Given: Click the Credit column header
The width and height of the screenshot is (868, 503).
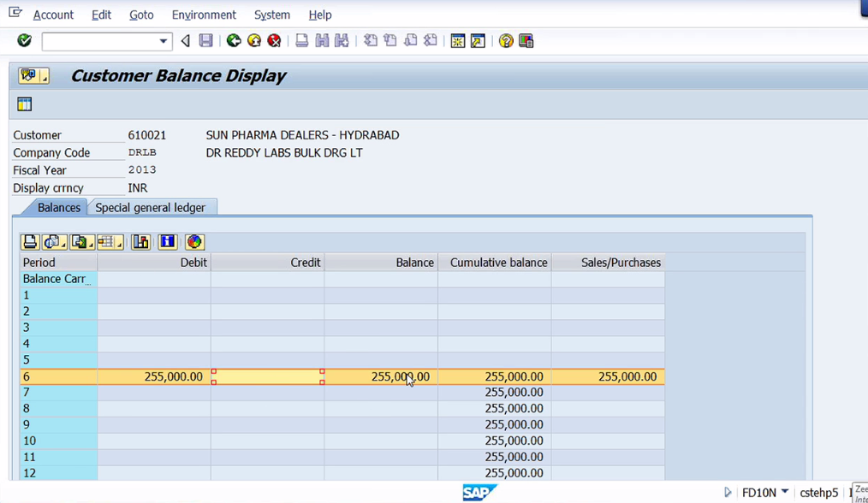Looking at the screenshot, I should pos(267,263).
